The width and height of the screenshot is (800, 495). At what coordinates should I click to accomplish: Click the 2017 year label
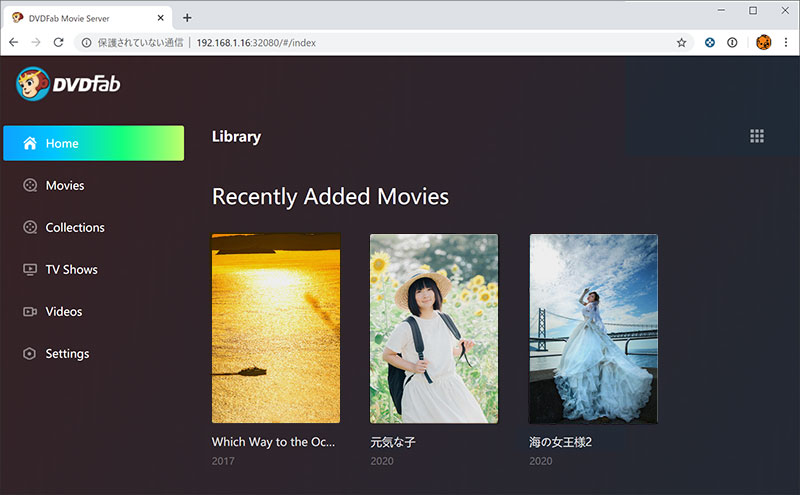click(x=223, y=461)
